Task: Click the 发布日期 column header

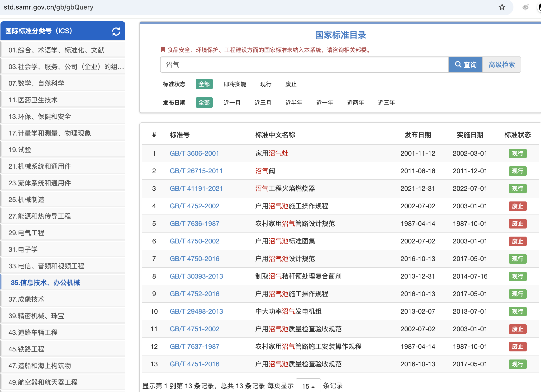Action: 418,135
